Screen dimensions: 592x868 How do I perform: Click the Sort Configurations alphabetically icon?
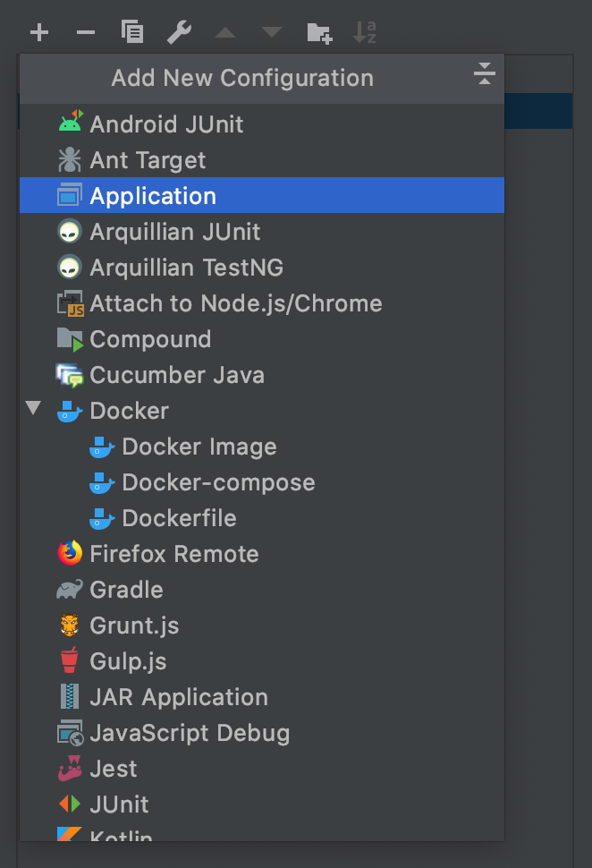pos(365,32)
